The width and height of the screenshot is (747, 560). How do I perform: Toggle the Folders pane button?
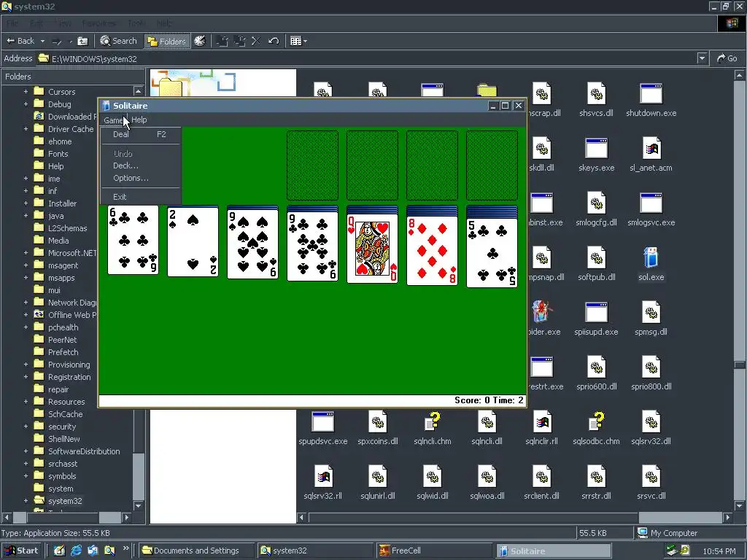[166, 41]
